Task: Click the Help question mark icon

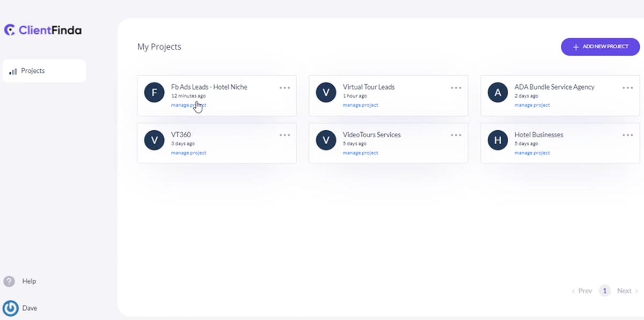Action: click(9, 281)
